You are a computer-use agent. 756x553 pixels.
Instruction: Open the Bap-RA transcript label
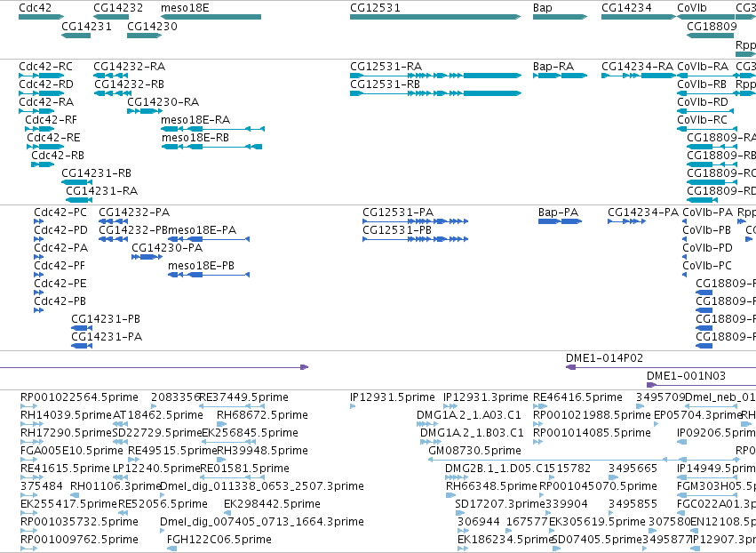coord(553,66)
